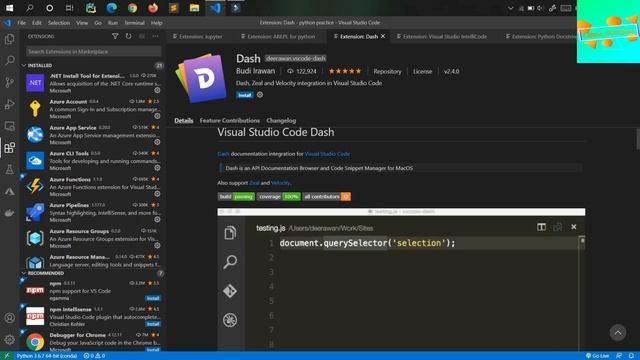Screen dimensions: 640x360
Task: Open the Source Control view
Action: coord(9,82)
